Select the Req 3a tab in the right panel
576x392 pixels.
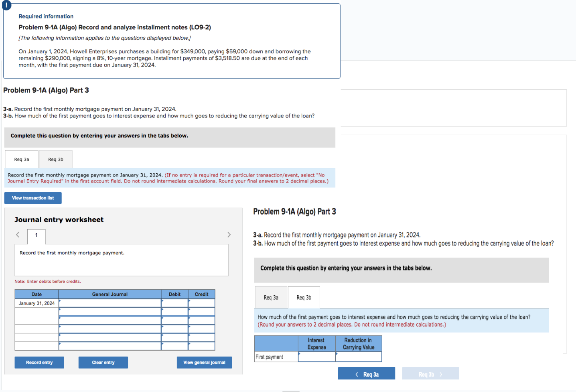tap(271, 297)
